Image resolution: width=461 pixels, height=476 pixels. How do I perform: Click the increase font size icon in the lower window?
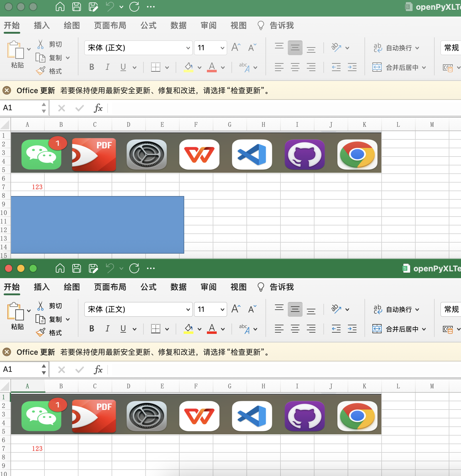(236, 309)
